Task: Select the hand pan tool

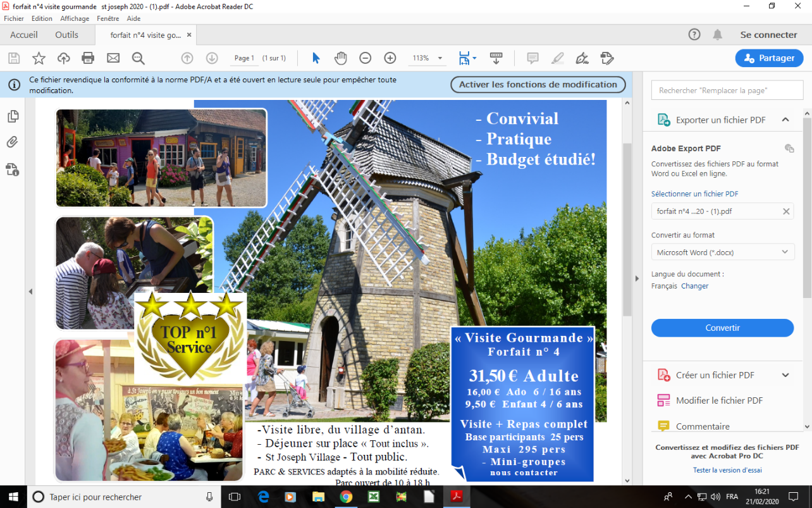Action: click(x=341, y=58)
